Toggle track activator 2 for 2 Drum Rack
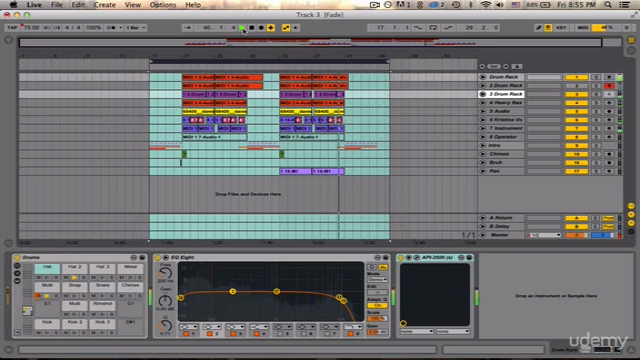 point(576,86)
